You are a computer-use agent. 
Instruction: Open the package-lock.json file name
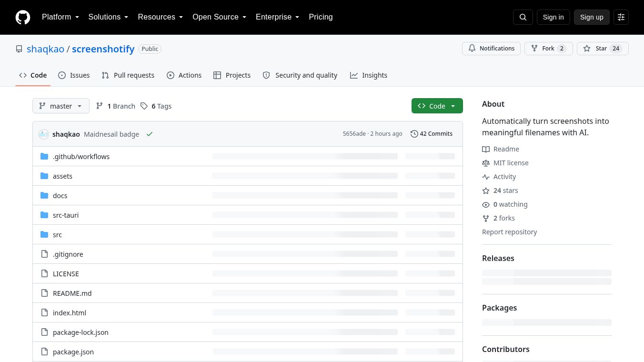click(80, 332)
